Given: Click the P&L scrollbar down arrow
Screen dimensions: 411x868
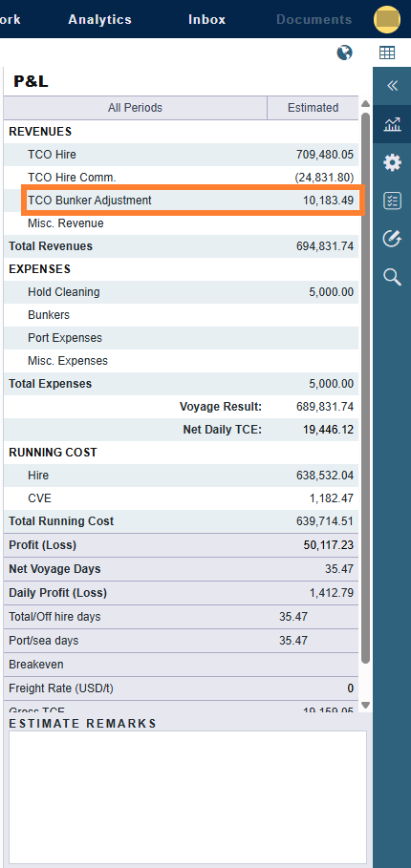Looking at the screenshot, I should [365, 705].
